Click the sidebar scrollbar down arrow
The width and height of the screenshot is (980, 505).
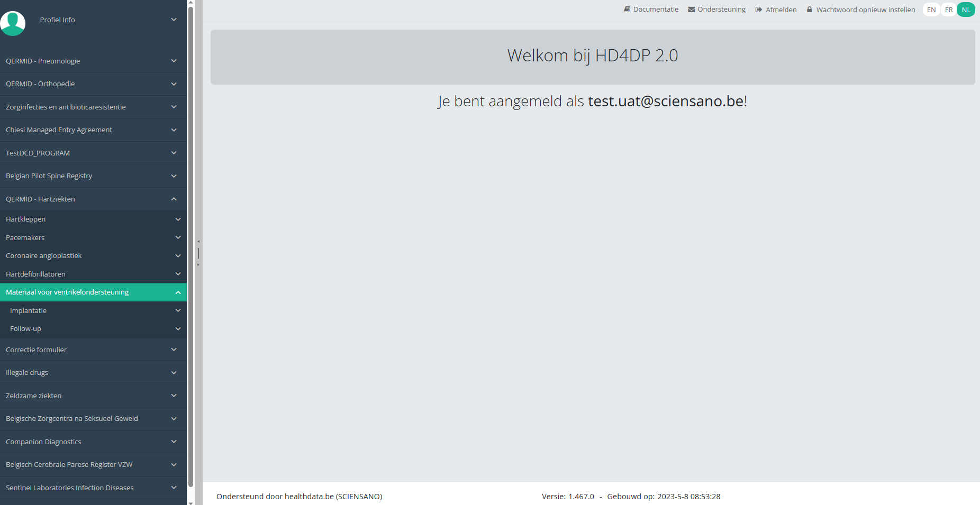coord(190,502)
